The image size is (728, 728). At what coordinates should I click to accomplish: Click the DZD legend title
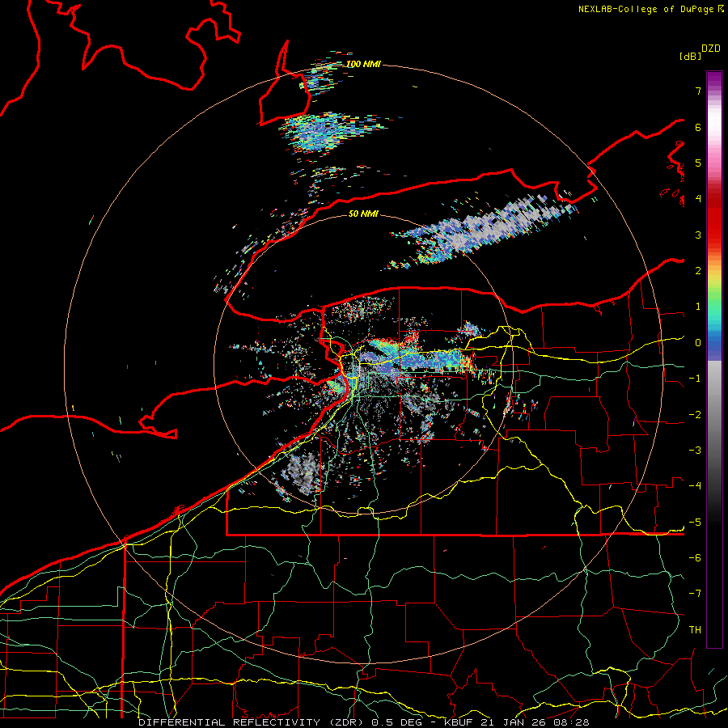(711, 49)
